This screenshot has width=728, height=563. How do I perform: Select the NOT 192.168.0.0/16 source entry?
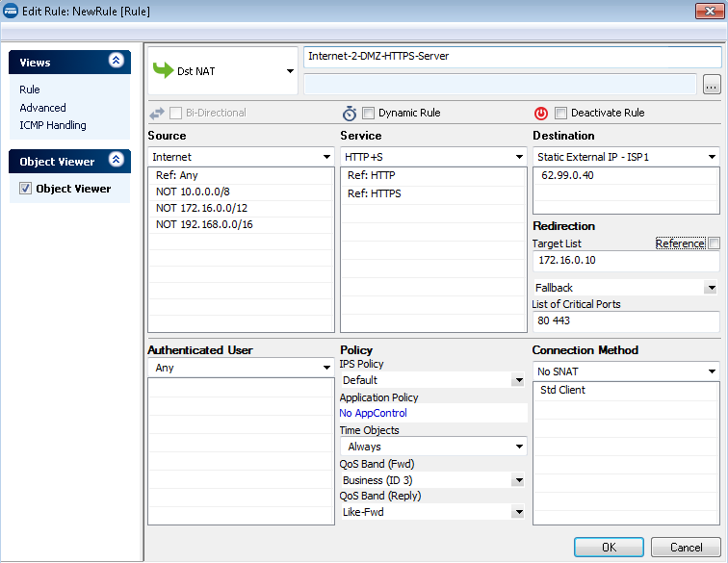(x=241, y=224)
